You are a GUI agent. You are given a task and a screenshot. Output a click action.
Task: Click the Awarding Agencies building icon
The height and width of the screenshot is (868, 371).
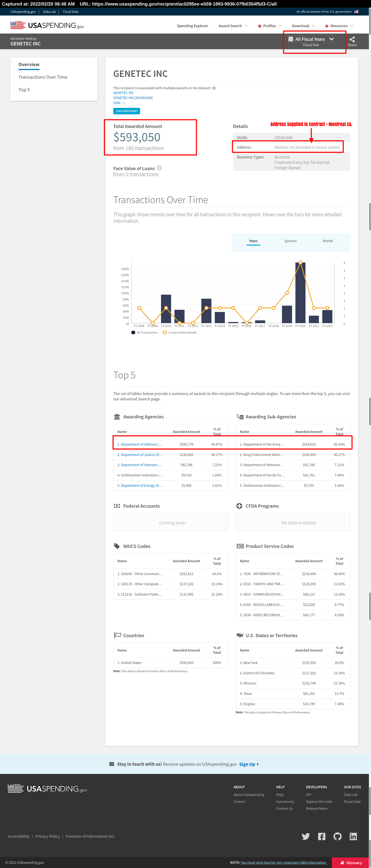click(117, 417)
